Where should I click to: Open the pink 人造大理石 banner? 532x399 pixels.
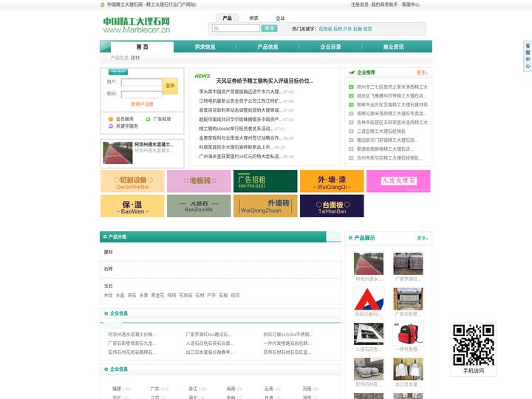point(398,181)
